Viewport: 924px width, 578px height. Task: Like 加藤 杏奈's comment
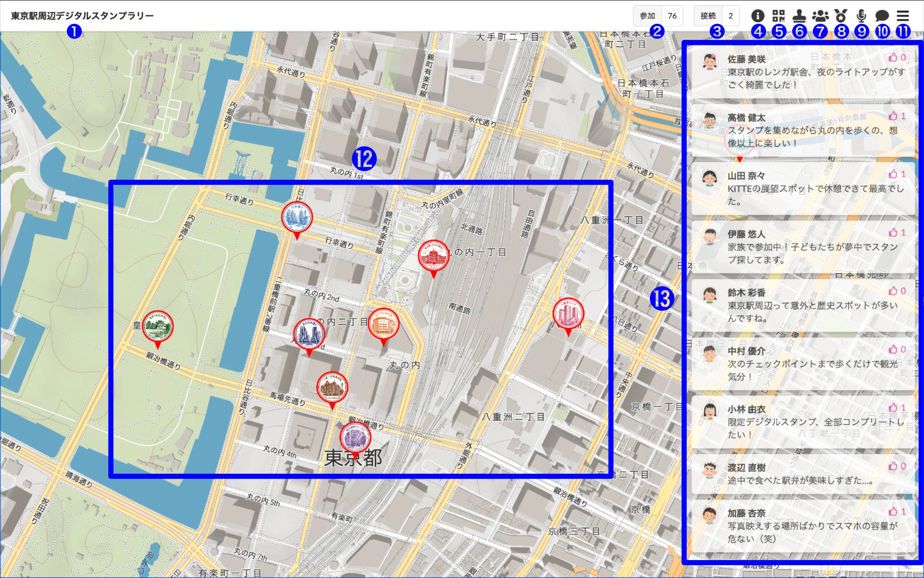click(897, 512)
